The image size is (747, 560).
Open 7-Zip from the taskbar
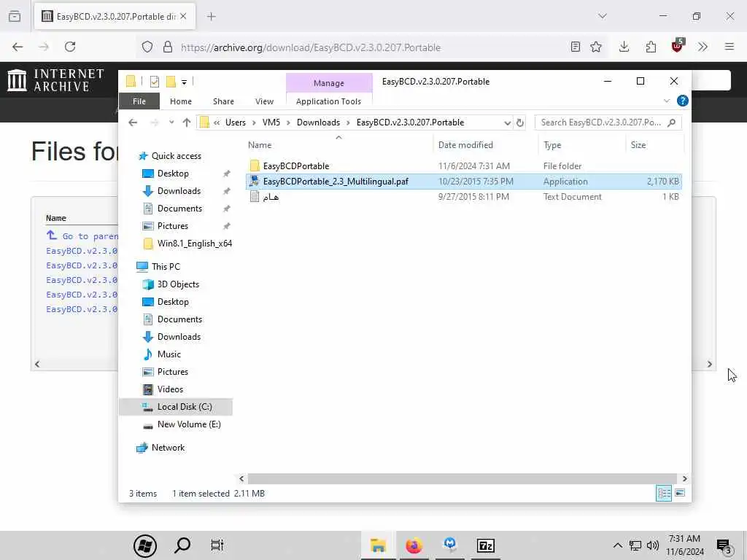coord(485,545)
